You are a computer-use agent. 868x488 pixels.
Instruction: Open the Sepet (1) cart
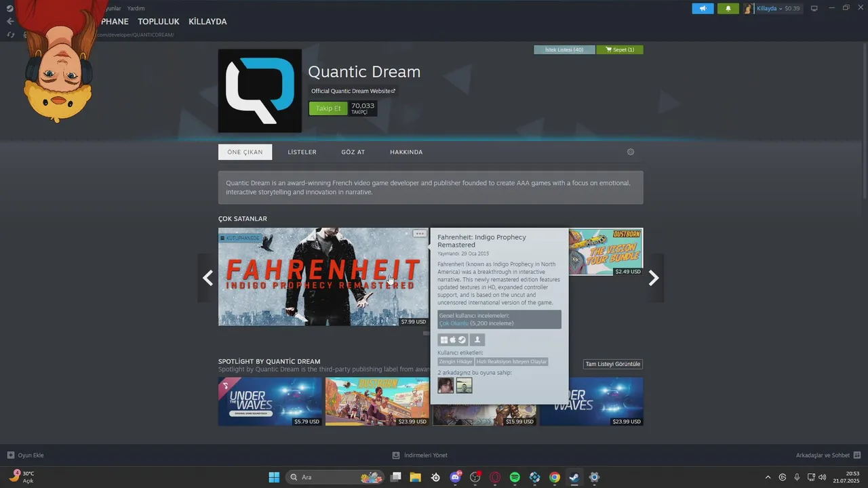click(620, 49)
